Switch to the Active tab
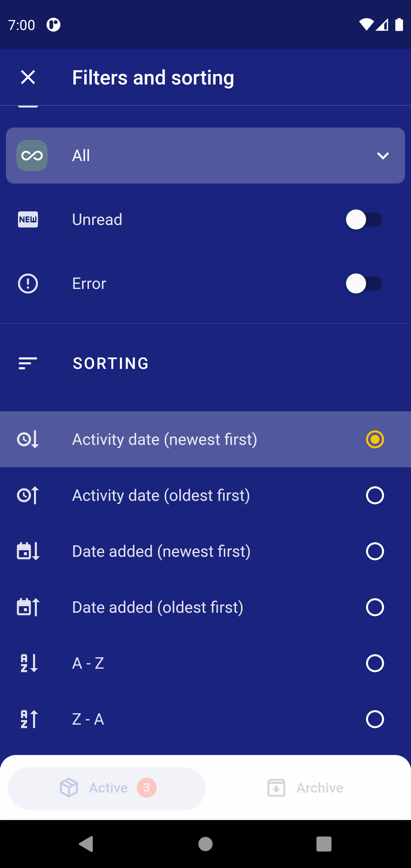411x868 pixels. (x=107, y=788)
